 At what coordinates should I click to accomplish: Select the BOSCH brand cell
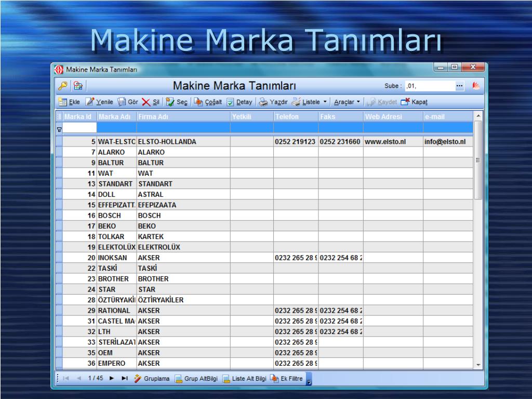click(x=117, y=216)
